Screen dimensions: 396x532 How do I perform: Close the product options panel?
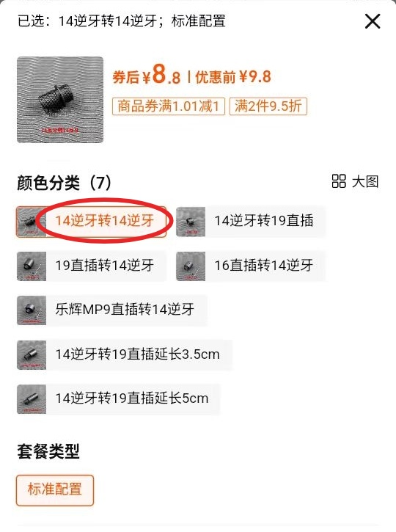[373, 22]
